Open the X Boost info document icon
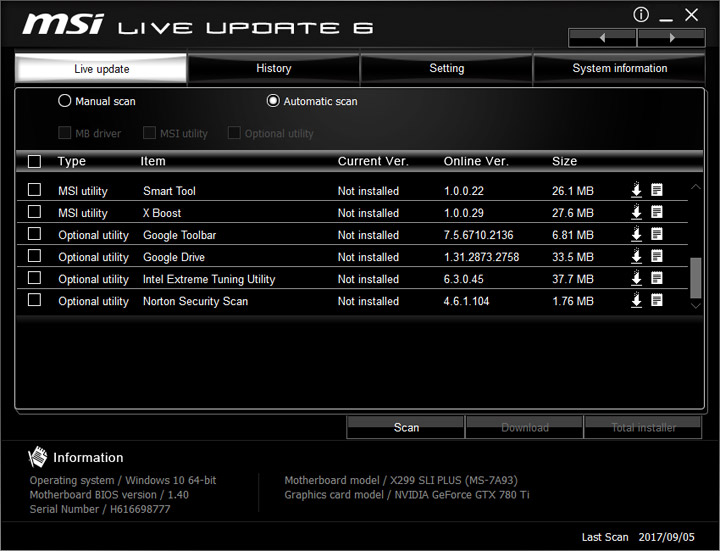Image resolution: width=720 pixels, height=551 pixels. tap(657, 212)
